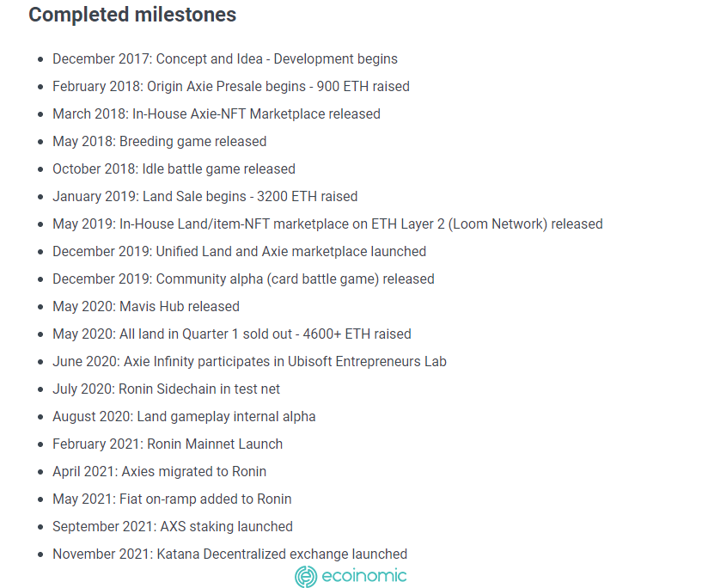Click the ecoinomic logo icon
The height and width of the screenshot is (588, 702).
point(306,576)
